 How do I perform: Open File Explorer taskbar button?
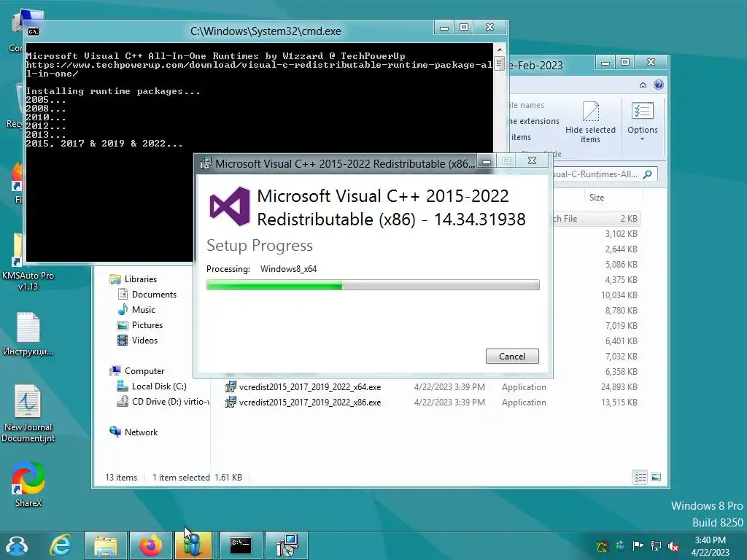[x=106, y=545]
